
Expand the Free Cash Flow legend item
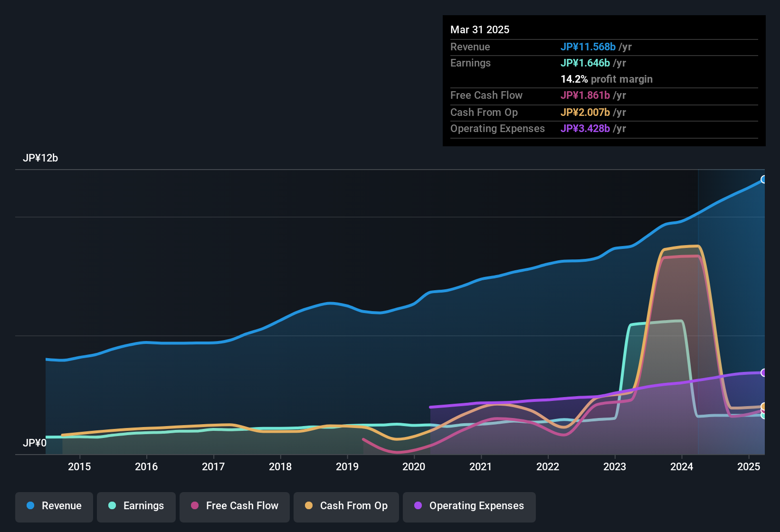click(234, 506)
